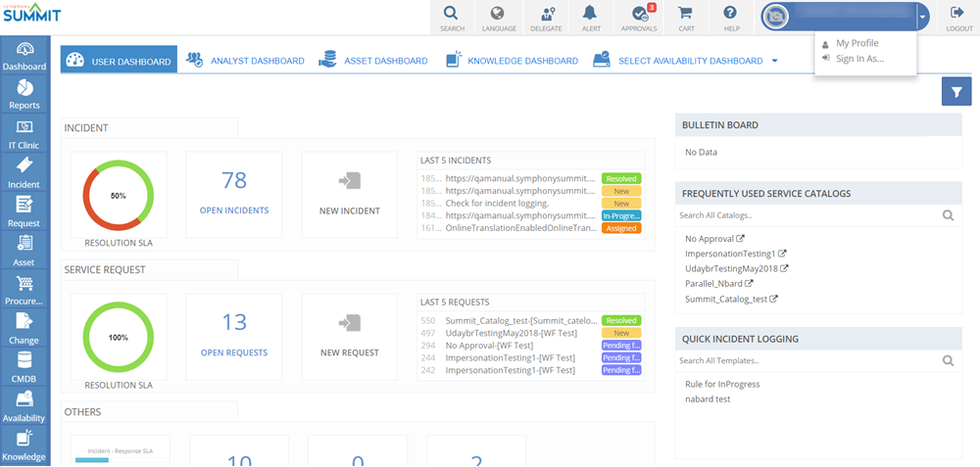Open CMDB from the left sidebar
Viewport: 980px width, 467px height.
pyautogui.click(x=24, y=366)
